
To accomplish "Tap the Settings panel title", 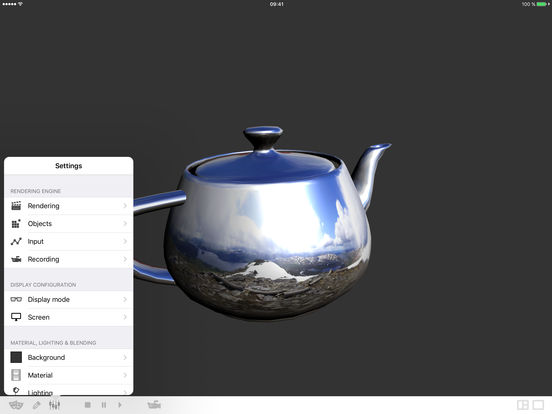I will click(69, 166).
